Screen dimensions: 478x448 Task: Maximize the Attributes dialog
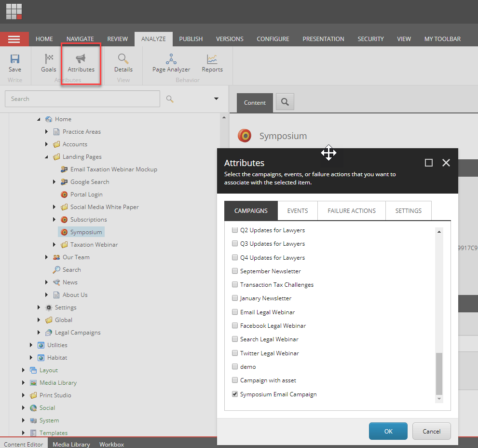pos(429,163)
